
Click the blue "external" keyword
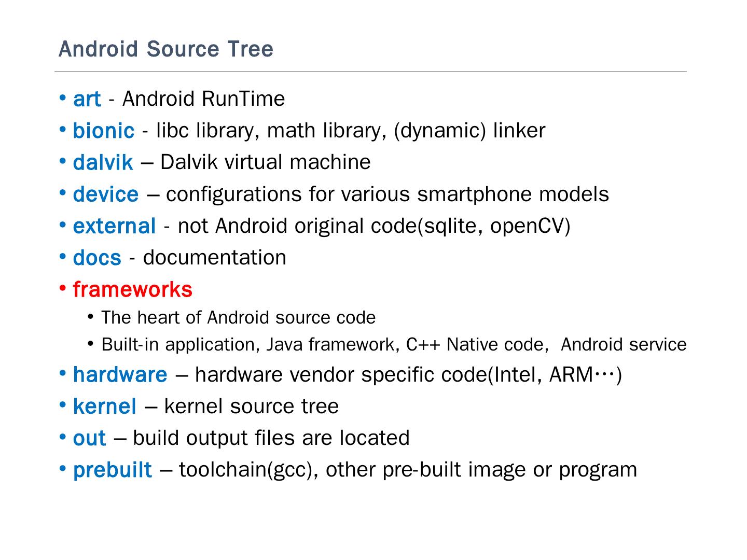coord(114,226)
